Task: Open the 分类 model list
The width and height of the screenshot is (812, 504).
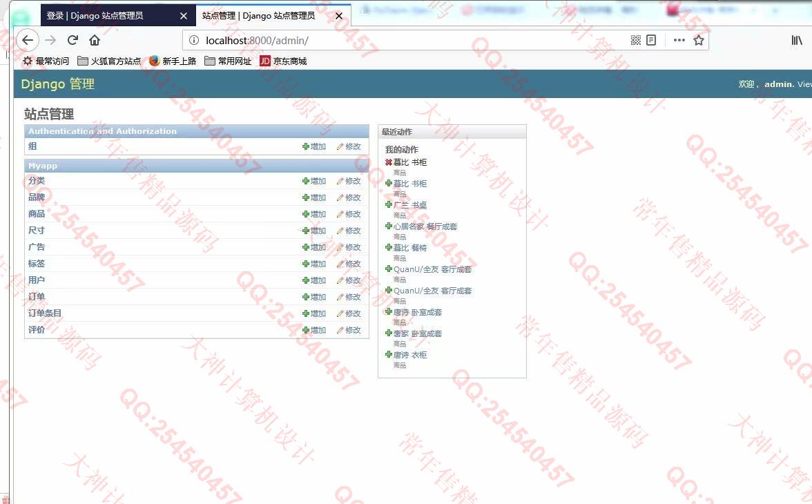Action: click(x=36, y=181)
